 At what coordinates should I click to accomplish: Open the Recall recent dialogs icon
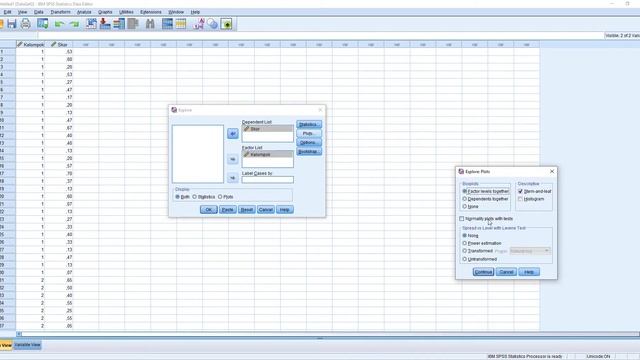pos(42,24)
